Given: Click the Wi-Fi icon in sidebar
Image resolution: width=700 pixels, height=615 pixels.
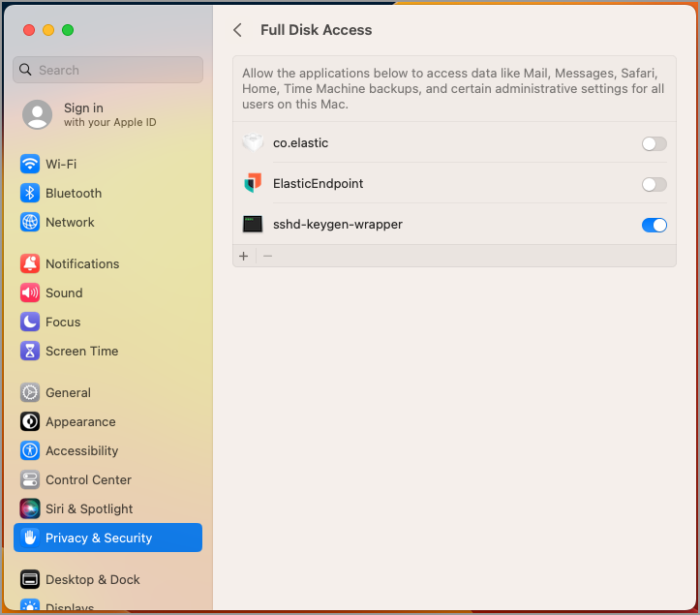Looking at the screenshot, I should pos(30,164).
